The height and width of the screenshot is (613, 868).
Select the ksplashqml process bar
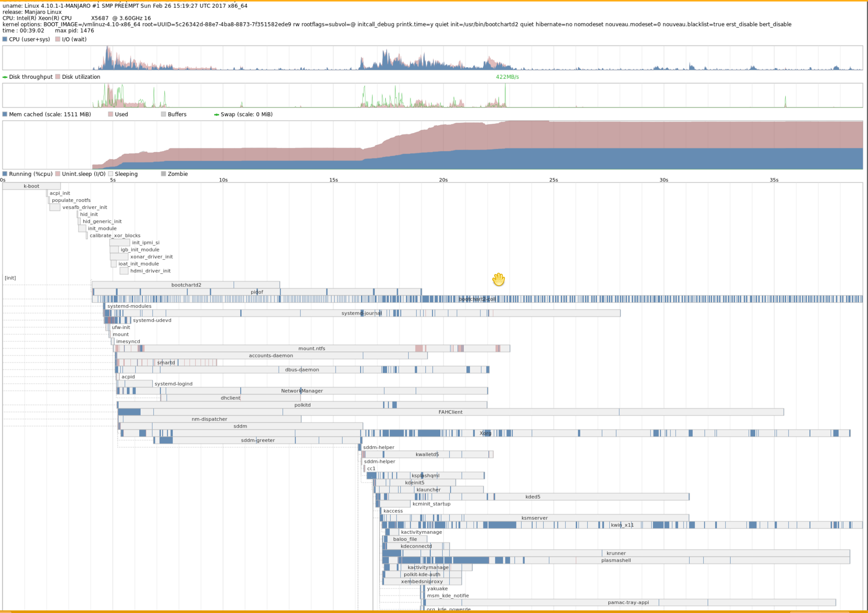tap(426, 476)
